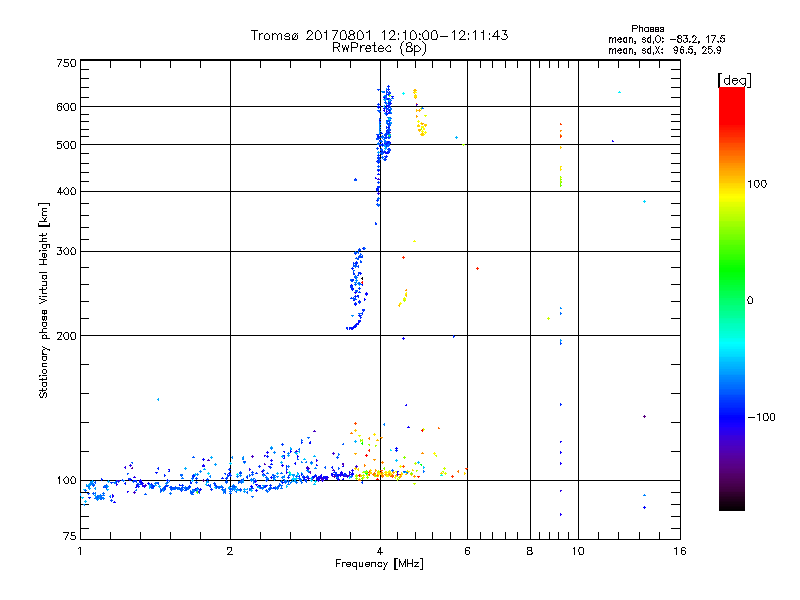This screenshot has width=800, height=600.
Task: Click the mean sd X statistics line
Action: click(664, 51)
